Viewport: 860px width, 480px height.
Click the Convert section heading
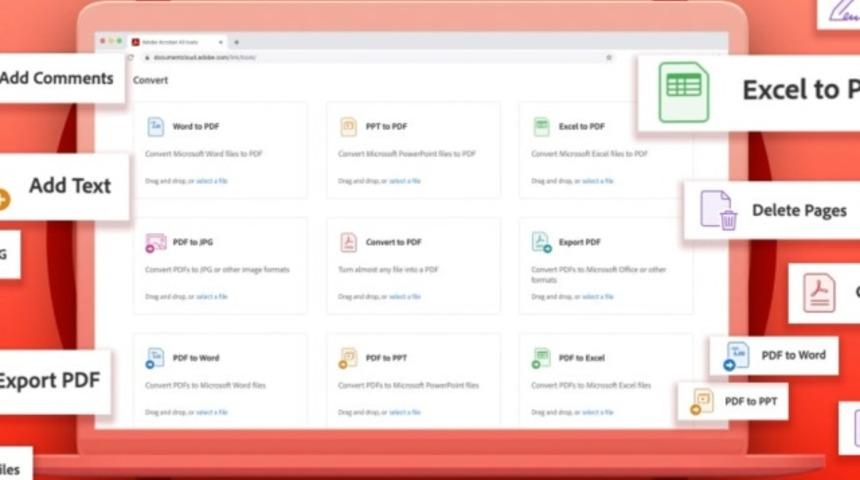point(150,80)
